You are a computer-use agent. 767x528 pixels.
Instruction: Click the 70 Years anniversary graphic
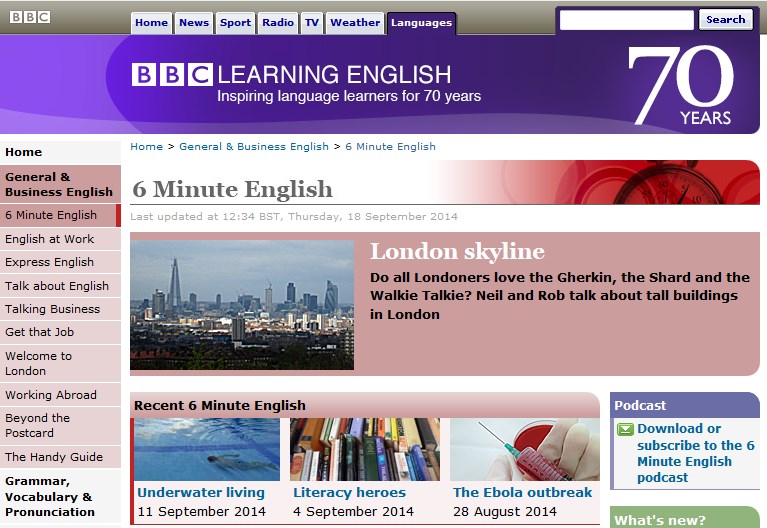682,85
